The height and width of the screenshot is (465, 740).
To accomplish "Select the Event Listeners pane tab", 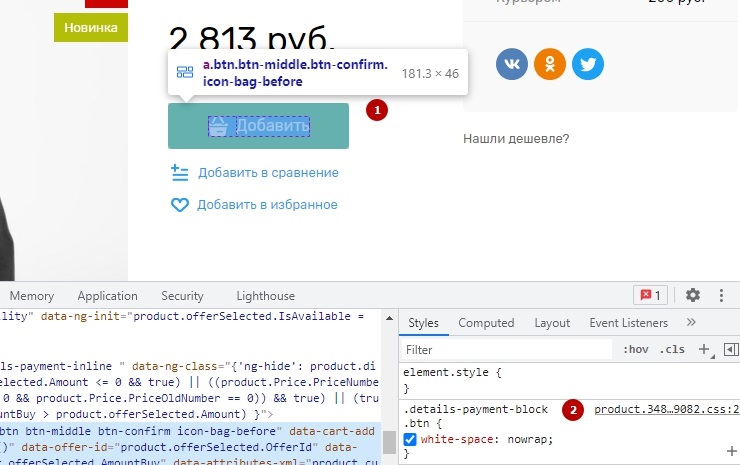I will tap(629, 323).
